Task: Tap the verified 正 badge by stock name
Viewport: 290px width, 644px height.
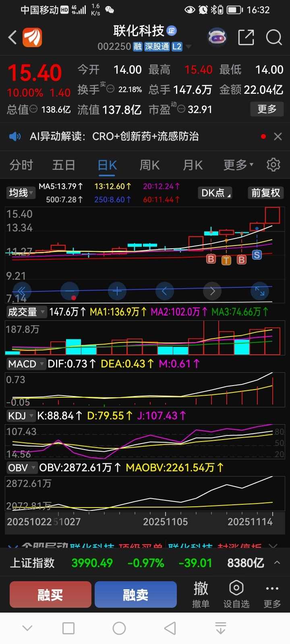Action: tap(172, 31)
